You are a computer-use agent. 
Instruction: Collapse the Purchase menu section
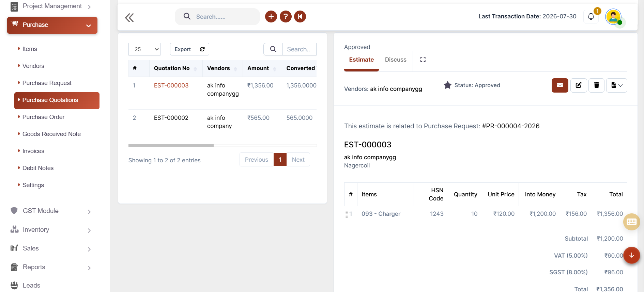(x=52, y=25)
